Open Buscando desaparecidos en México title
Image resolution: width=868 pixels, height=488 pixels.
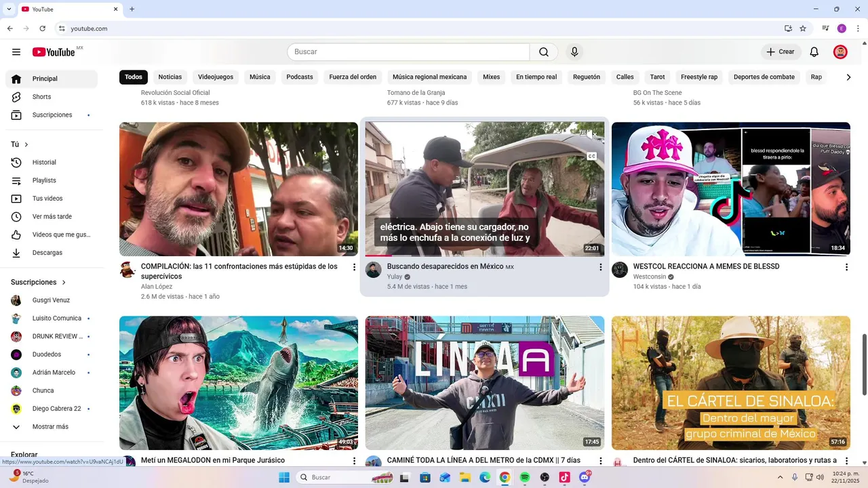[446, 266]
